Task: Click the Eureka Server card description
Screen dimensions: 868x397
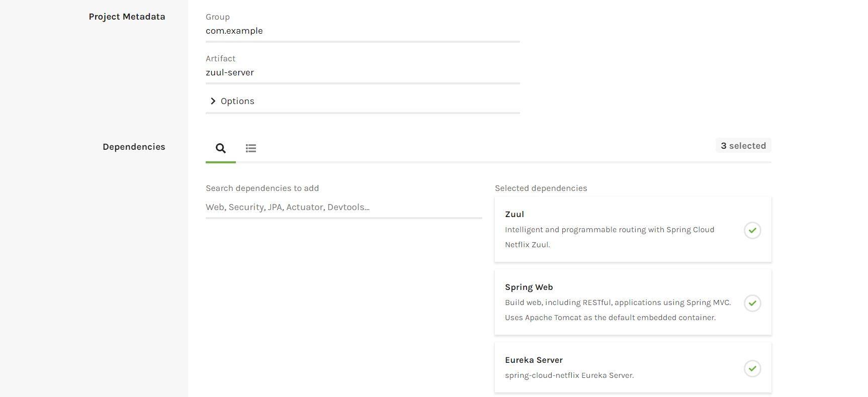Action: 569,375
